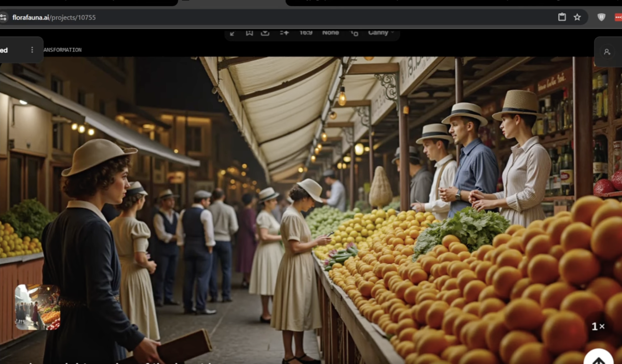Click the shield extension icon
This screenshot has height=364, width=622.
pos(601,17)
